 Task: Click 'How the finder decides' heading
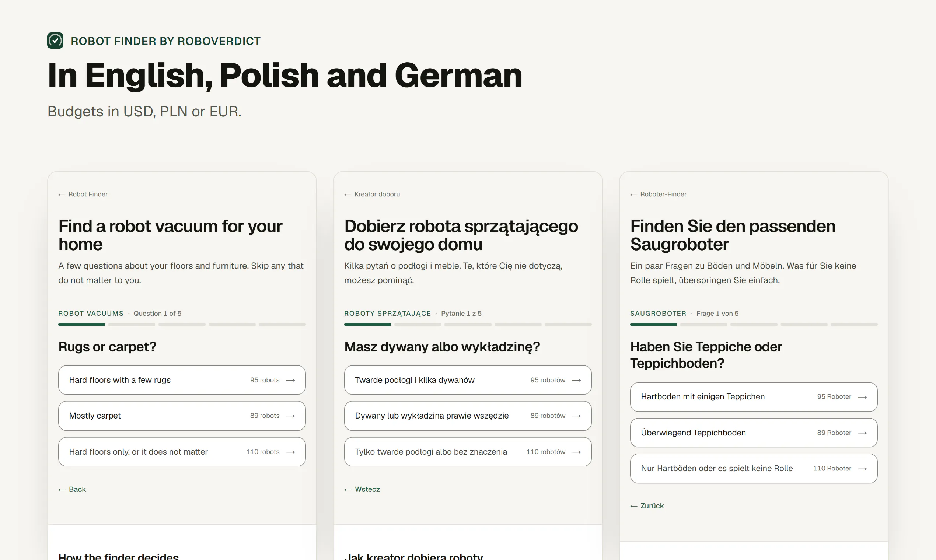pyautogui.click(x=119, y=556)
